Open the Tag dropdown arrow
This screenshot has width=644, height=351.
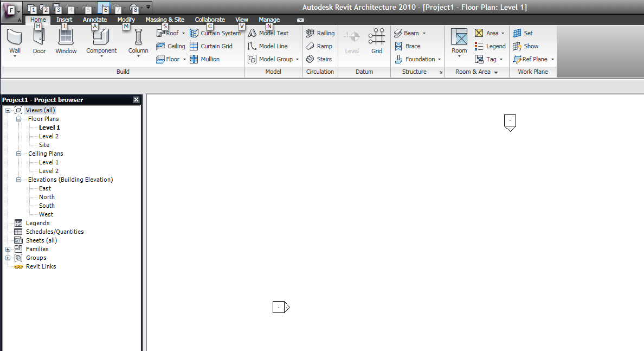coord(501,60)
